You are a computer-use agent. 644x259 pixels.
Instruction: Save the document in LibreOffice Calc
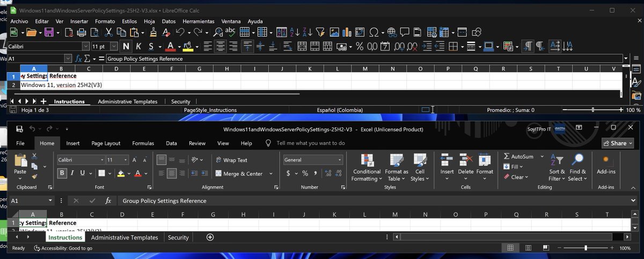(x=48, y=33)
